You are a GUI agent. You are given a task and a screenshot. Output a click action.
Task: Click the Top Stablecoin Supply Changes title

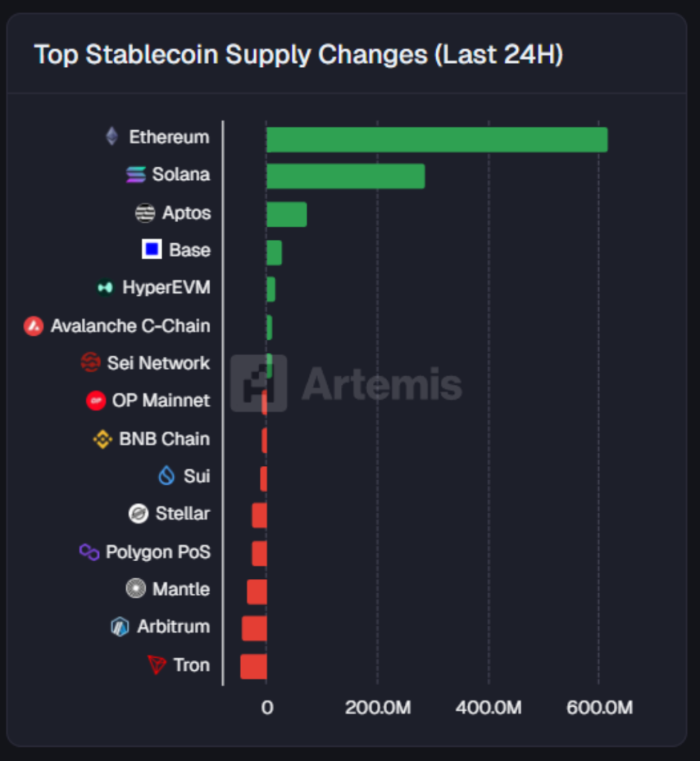[298, 54]
